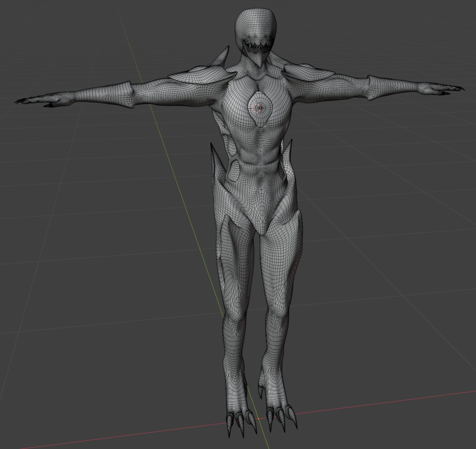Select the object origin point at the chest

pyautogui.click(x=258, y=107)
